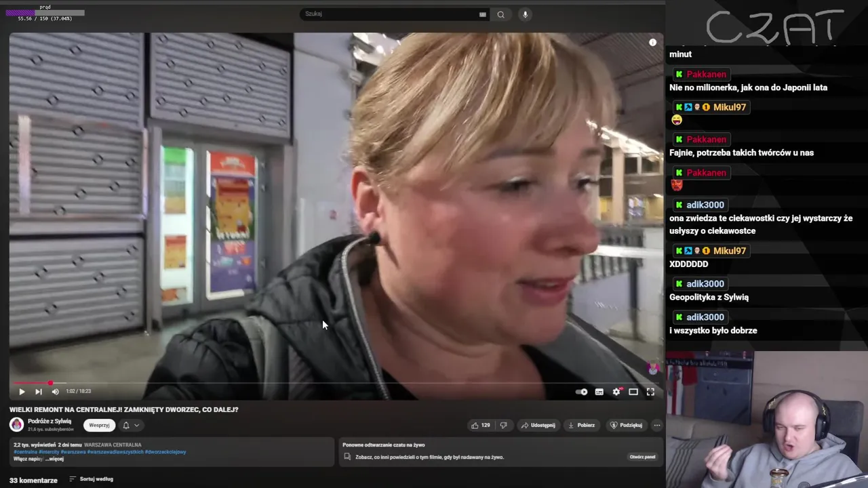The width and height of the screenshot is (868, 488).
Task: Dislike the video
Action: [503, 425]
